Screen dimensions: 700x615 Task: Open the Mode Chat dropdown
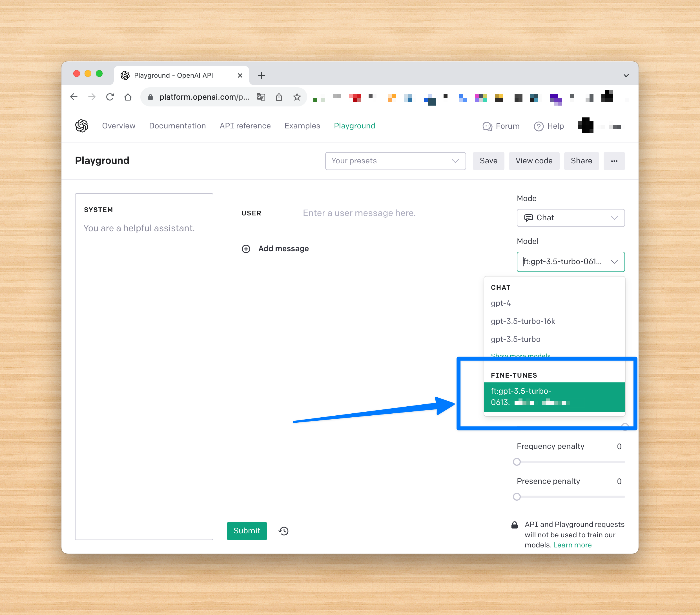point(571,218)
